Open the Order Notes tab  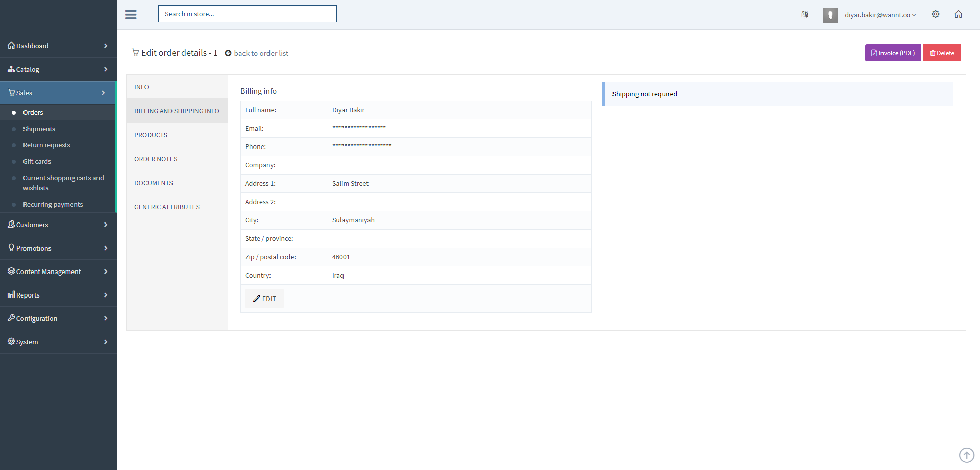click(156, 159)
